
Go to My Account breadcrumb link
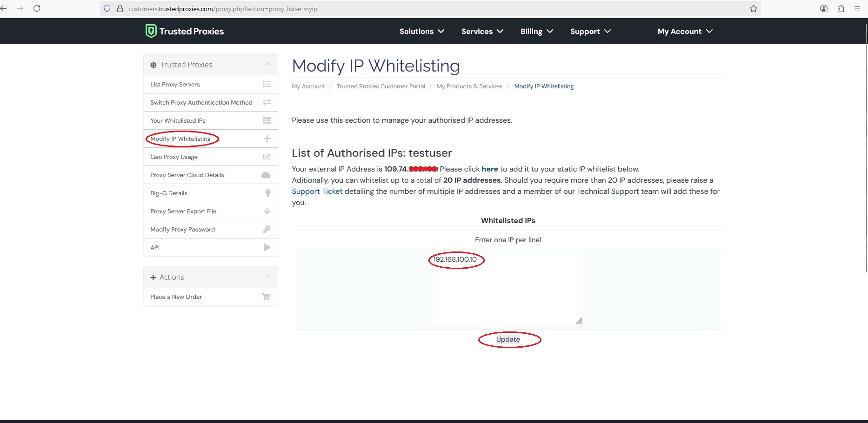(308, 86)
